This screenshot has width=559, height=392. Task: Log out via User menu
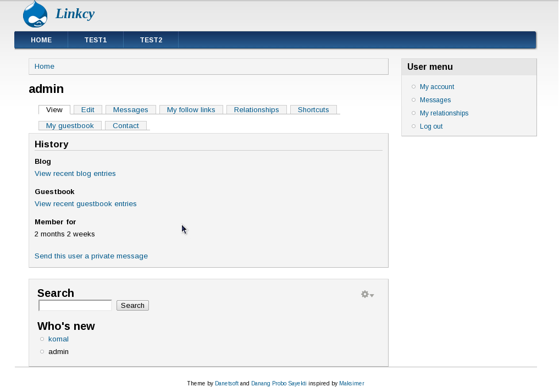[x=431, y=126]
